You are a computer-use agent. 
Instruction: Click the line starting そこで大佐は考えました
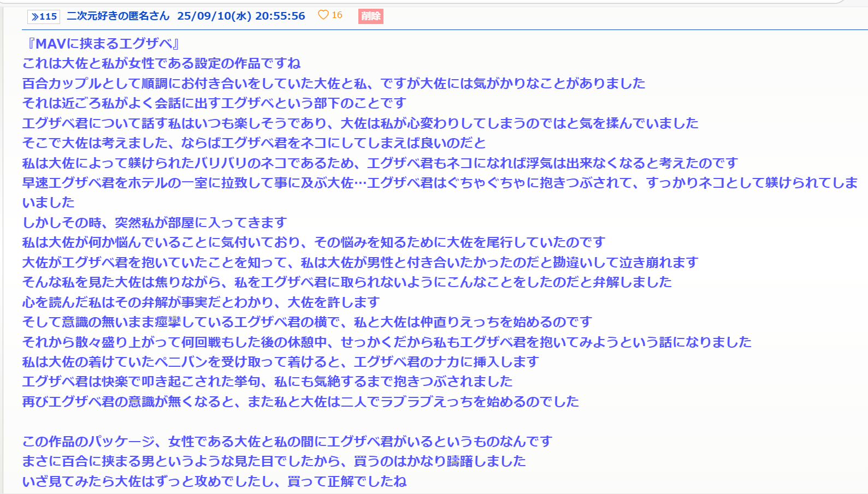pyautogui.click(x=253, y=143)
